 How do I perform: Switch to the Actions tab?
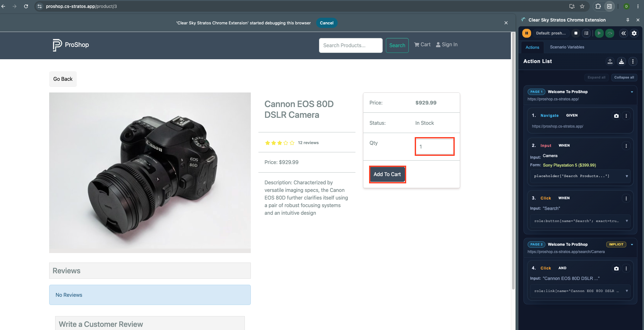tap(532, 47)
